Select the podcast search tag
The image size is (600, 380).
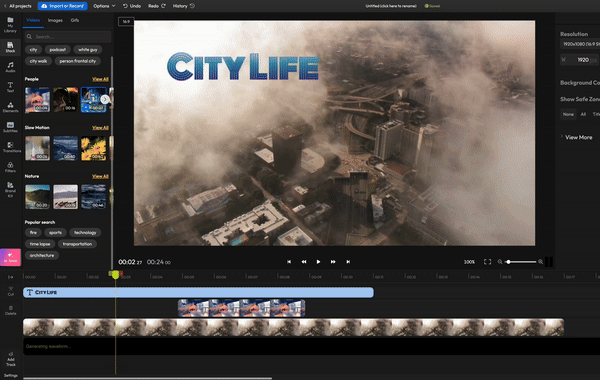[57, 50]
